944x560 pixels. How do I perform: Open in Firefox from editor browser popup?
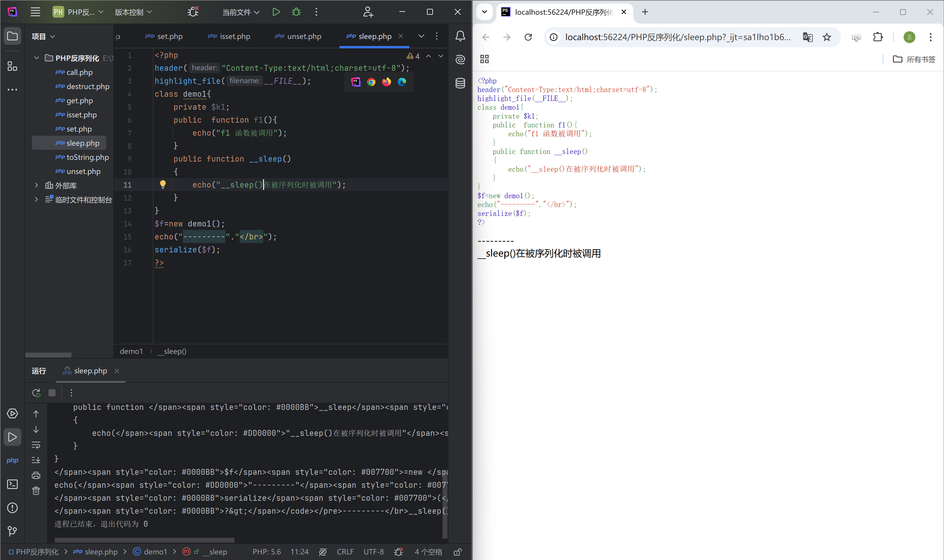387,82
